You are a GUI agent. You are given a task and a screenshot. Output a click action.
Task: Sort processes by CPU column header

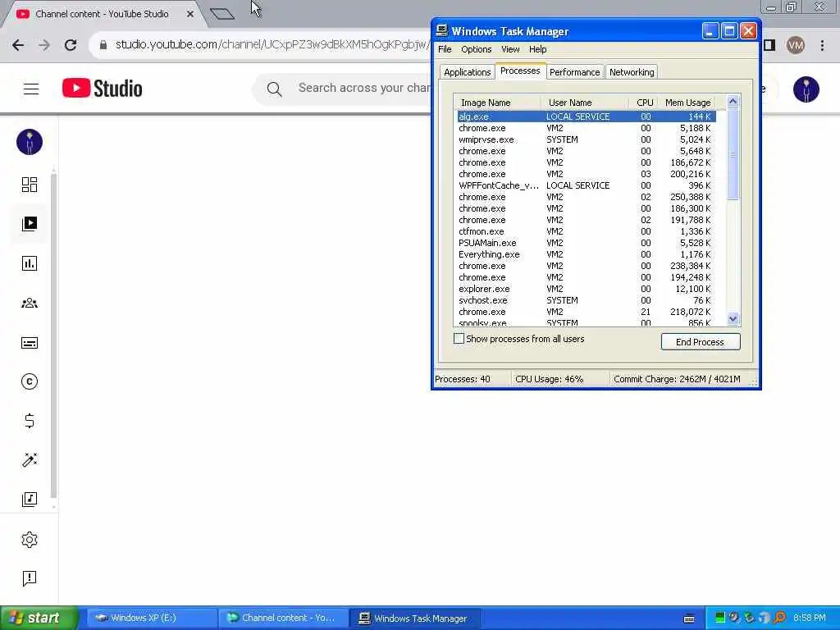click(x=645, y=103)
